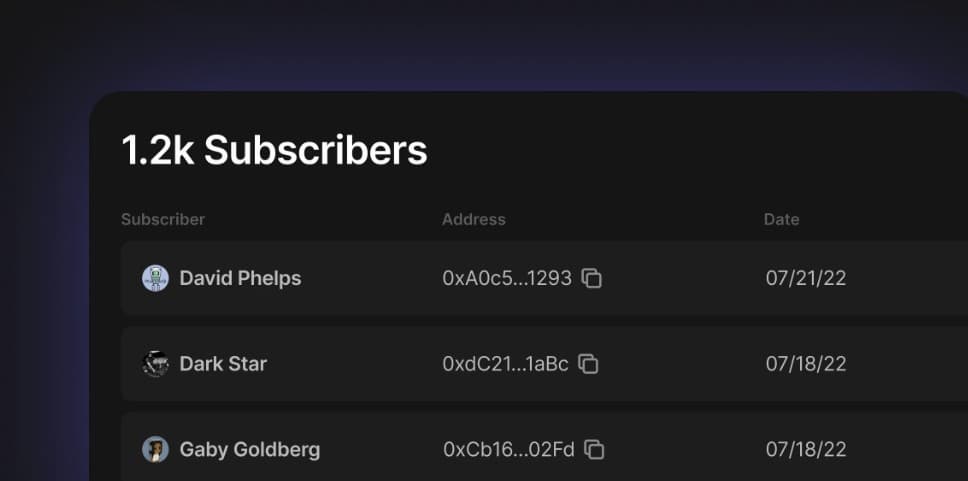Click the 07/18/22 date for Dark Star
The height and width of the screenshot is (481, 968).
tap(806, 364)
